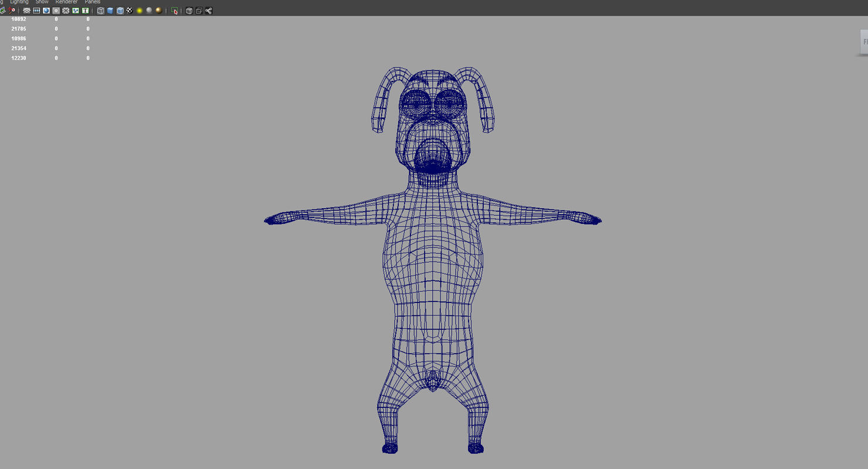868x469 pixels.
Task: Toggle the film gate overlay
Action: pos(36,11)
